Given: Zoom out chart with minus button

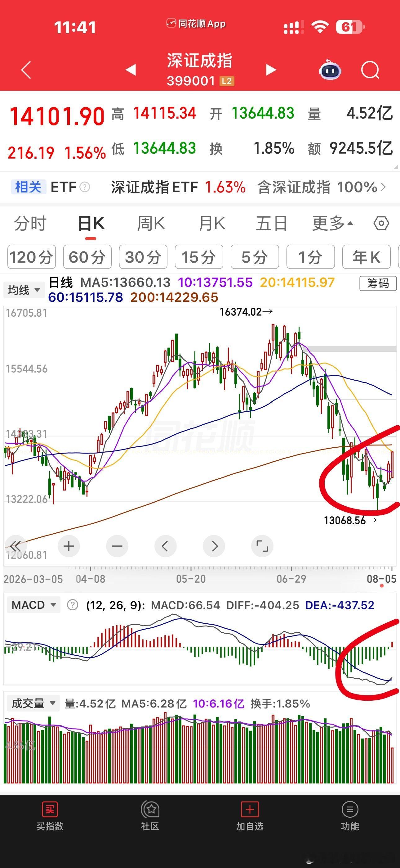Looking at the screenshot, I should pos(117,546).
